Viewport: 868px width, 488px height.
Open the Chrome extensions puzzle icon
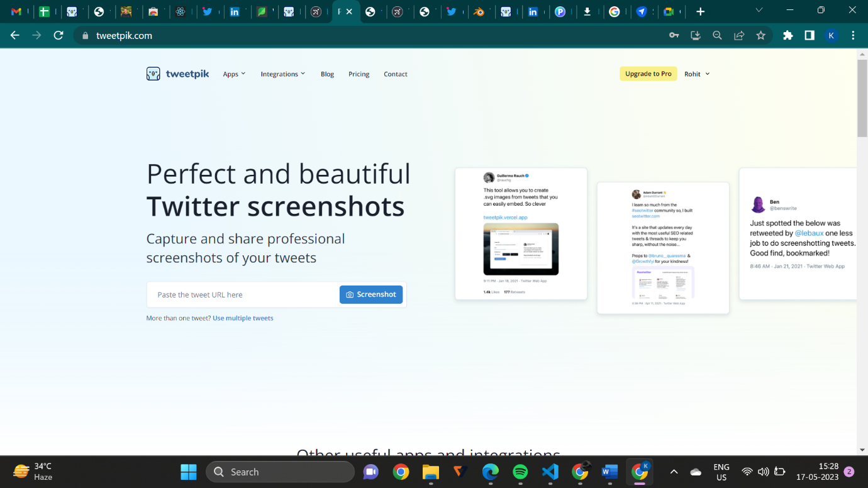[787, 36]
